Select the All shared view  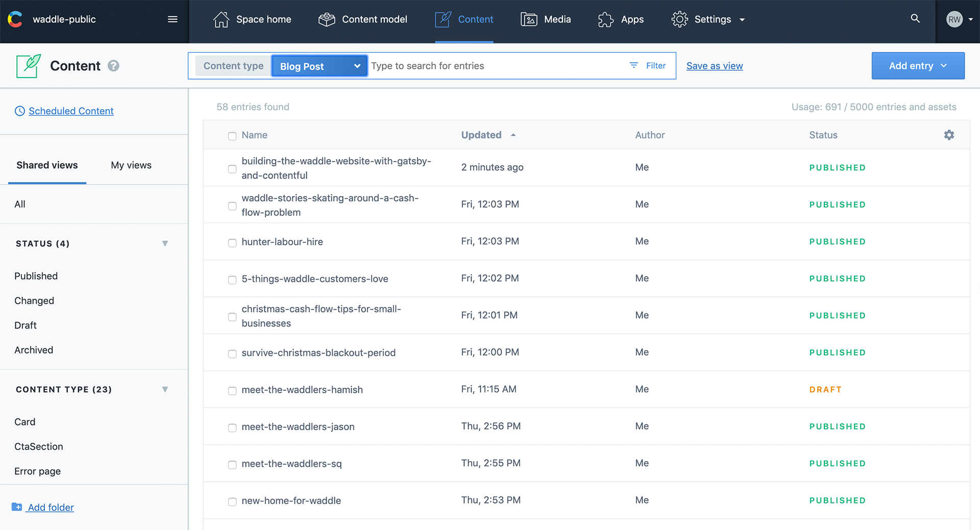coord(20,204)
